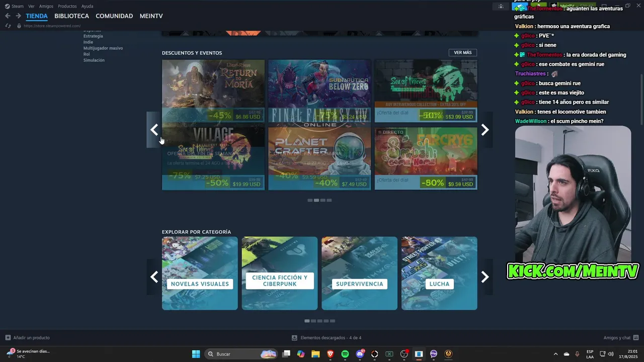Switch the ESP LAA input language

tap(590, 354)
